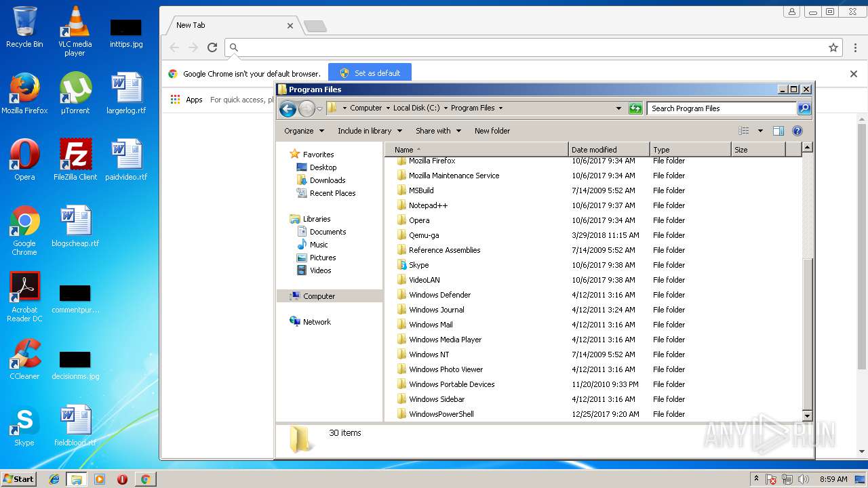Reload page in Chrome window
The height and width of the screenshot is (488, 868).
coord(212,47)
